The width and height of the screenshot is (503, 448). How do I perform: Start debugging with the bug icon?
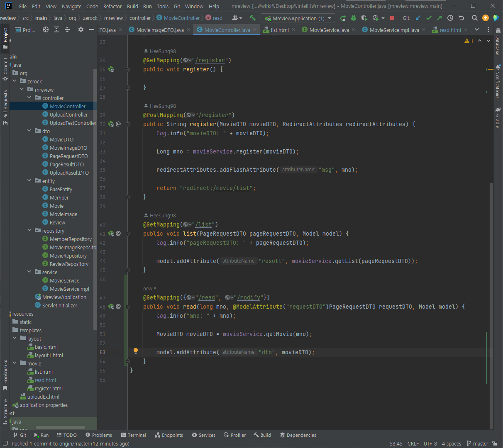pos(354,18)
